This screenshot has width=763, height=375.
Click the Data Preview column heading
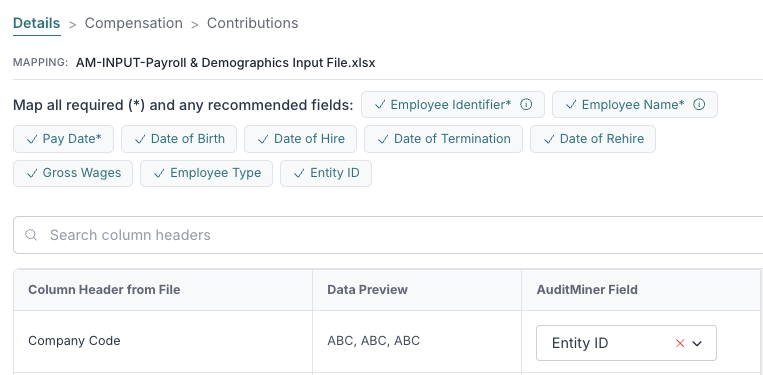(x=367, y=290)
